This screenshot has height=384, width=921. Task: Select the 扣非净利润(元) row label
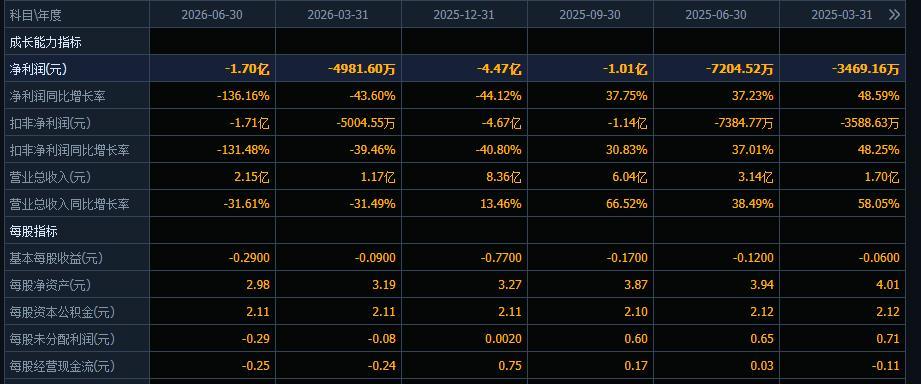pyautogui.click(x=51, y=123)
